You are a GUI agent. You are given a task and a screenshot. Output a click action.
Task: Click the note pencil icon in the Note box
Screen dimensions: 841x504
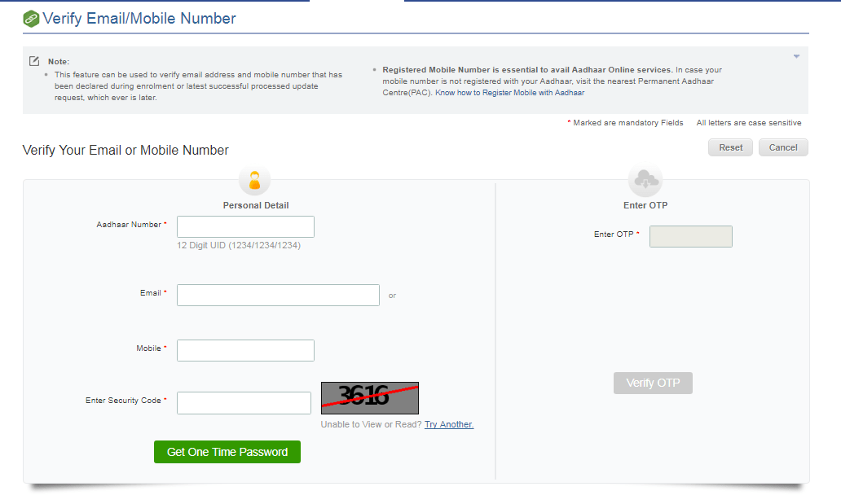pos(33,60)
